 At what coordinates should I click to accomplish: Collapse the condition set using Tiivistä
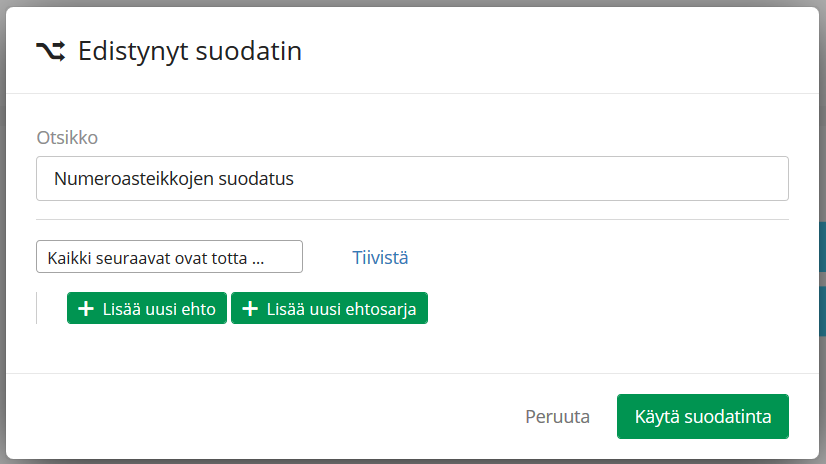click(x=380, y=258)
